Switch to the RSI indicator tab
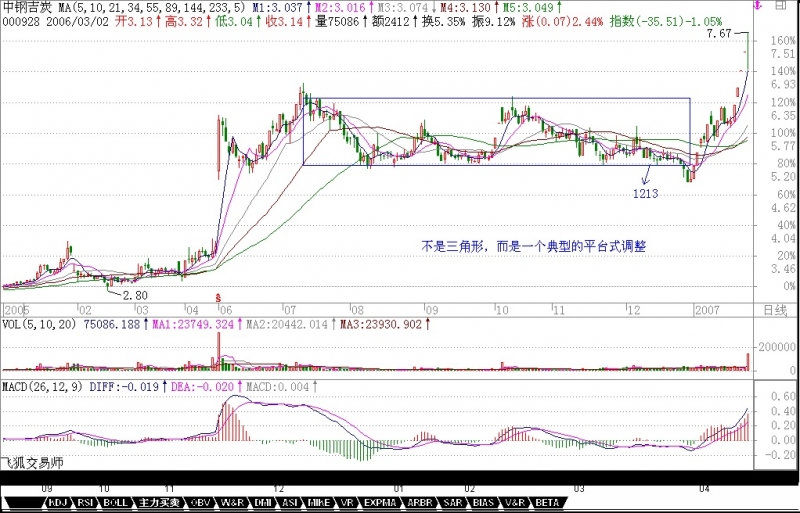The height and width of the screenshot is (513, 800). pyautogui.click(x=85, y=502)
